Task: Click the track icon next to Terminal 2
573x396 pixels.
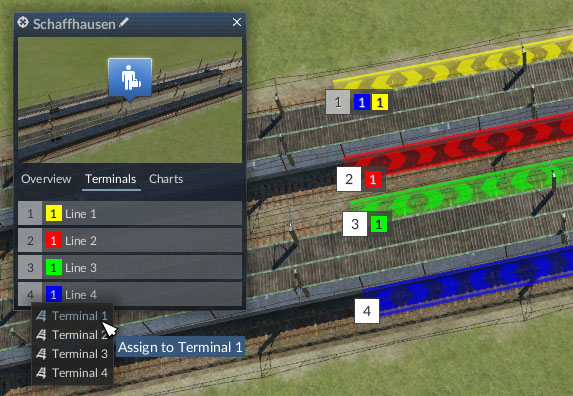Action: pos(41,335)
